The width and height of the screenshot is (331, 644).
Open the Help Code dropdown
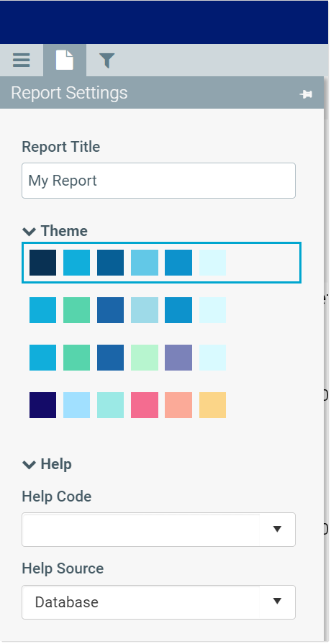point(158,530)
